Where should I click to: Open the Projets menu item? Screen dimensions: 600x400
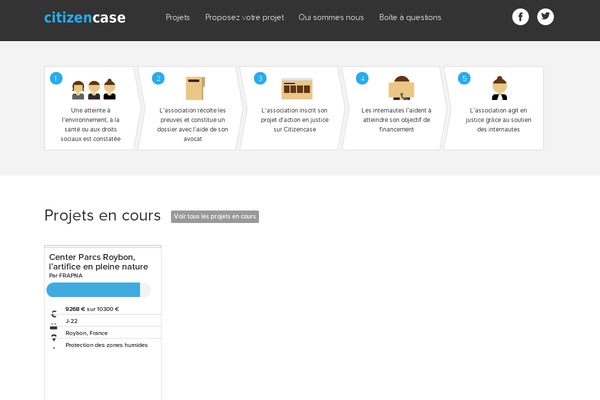[178, 18]
